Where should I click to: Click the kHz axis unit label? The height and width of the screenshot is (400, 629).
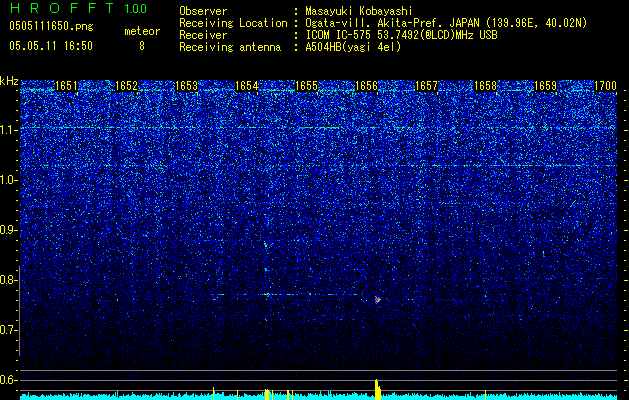click(9, 81)
